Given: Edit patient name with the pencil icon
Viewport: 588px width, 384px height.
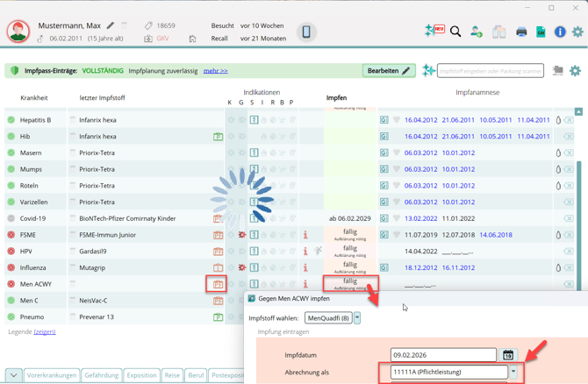Looking at the screenshot, I should coord(111,25).
